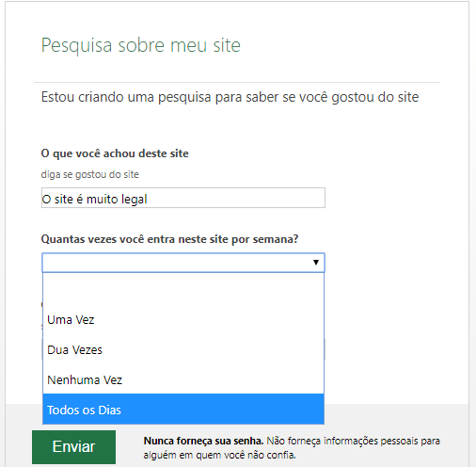The width and height of the screenshot is (476, 467).
Task: Click the "O que você achou deste site" label
Action: click(x=115, y=153)
